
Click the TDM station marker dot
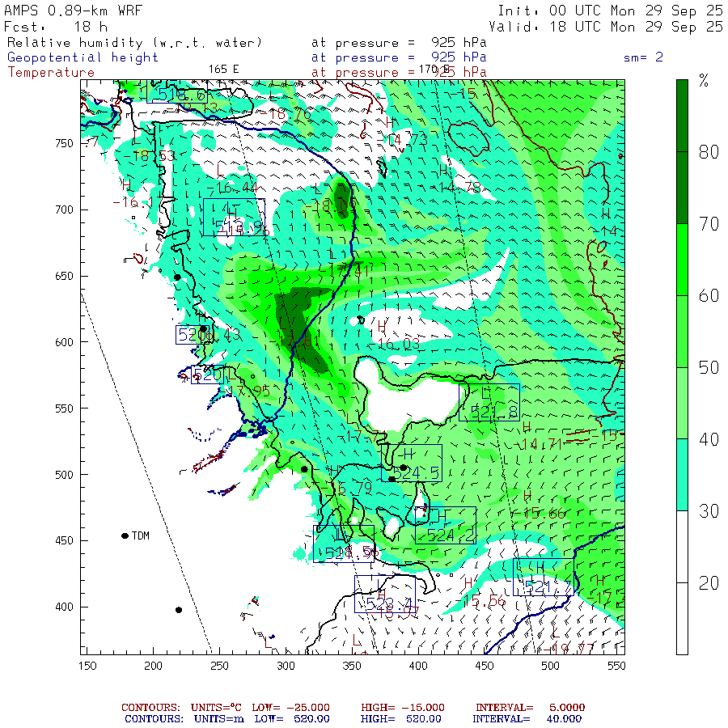(125, 535)
